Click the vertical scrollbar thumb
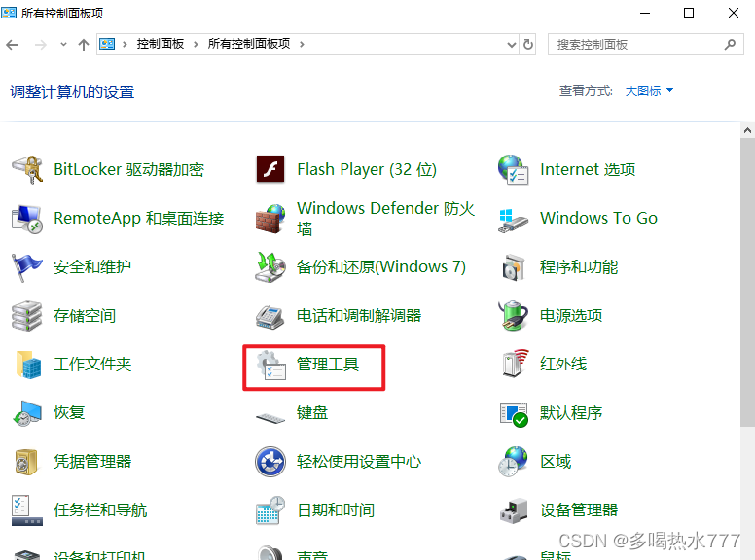This screenshot has width=755, height=560. [x=747, y=282]
